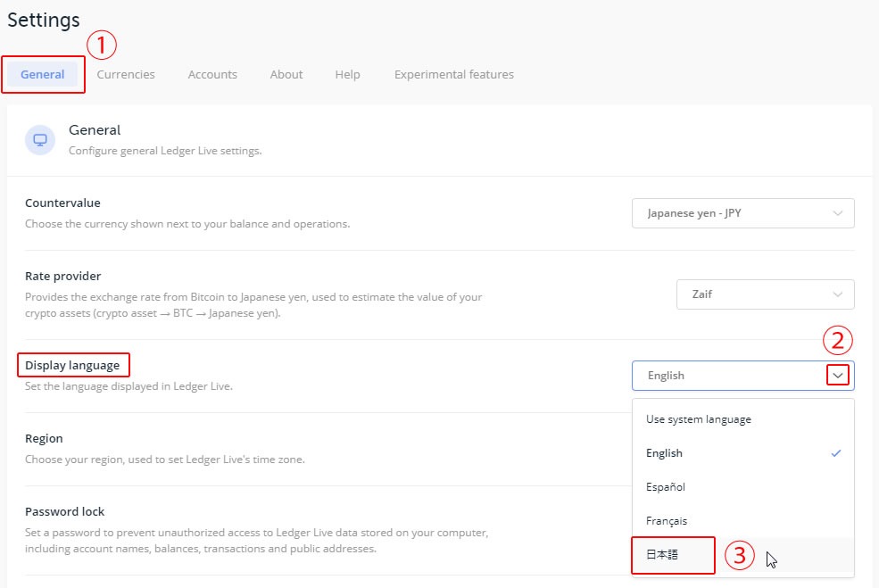Screen dimensions: 879x588
Task: Switch to the General tab
Action: (43, 75)
